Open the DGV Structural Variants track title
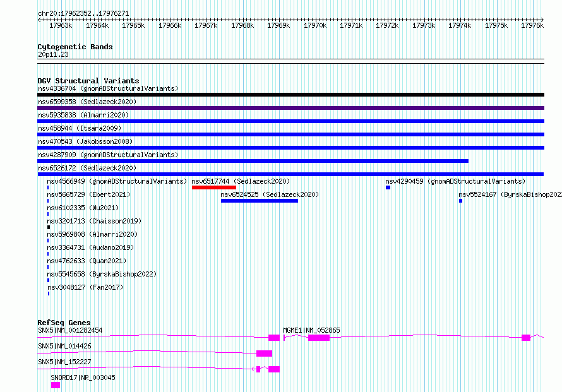Screen dimensions: 562x392 point(88,81)
